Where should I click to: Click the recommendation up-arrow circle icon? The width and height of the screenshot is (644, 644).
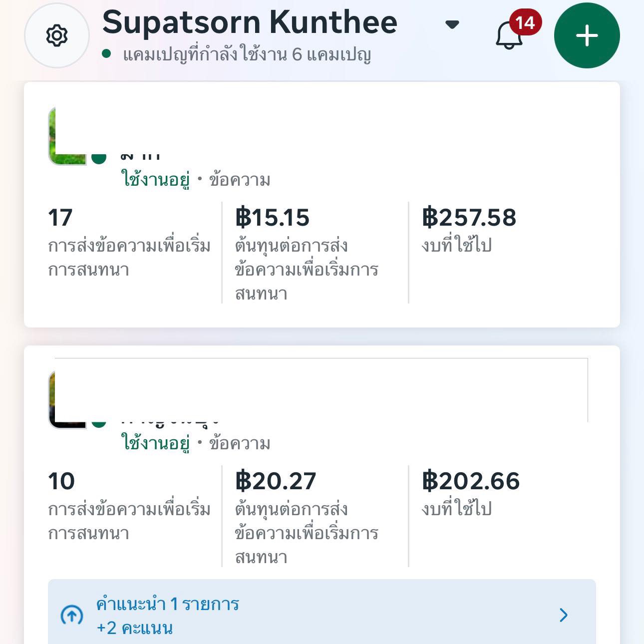click(72, 615)
